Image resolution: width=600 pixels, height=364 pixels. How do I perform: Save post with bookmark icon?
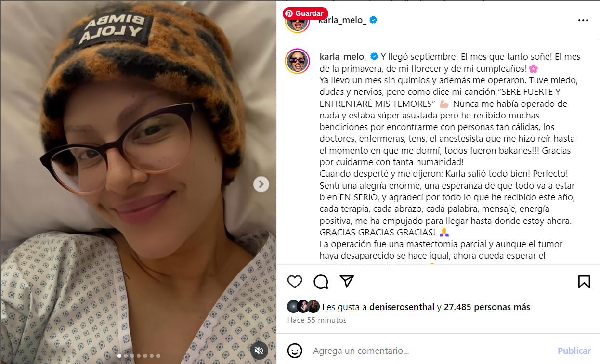pos(584,282)
